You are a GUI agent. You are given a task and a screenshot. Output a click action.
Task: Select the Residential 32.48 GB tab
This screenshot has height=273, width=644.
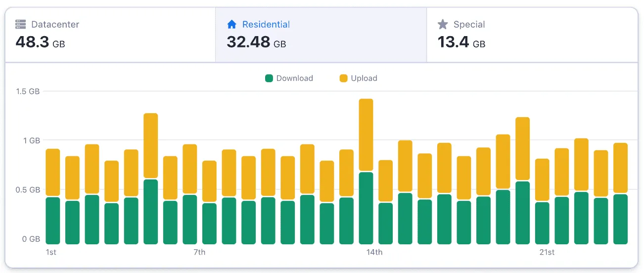321,35
